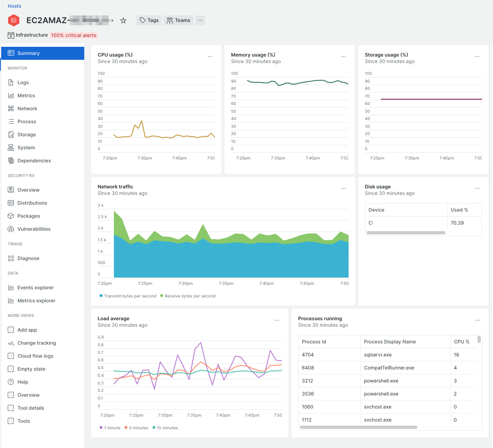Screen dimensions: 493x448
Task: Click the 100% critical alerts badge
Action: coord(74,35)
